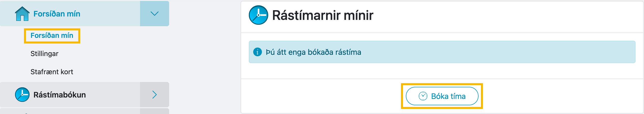Click the 'Þú átt enga bókaða rástíma' message text
Image resolution: width=644 pixels, height=114 pixels.
(313, 52)
